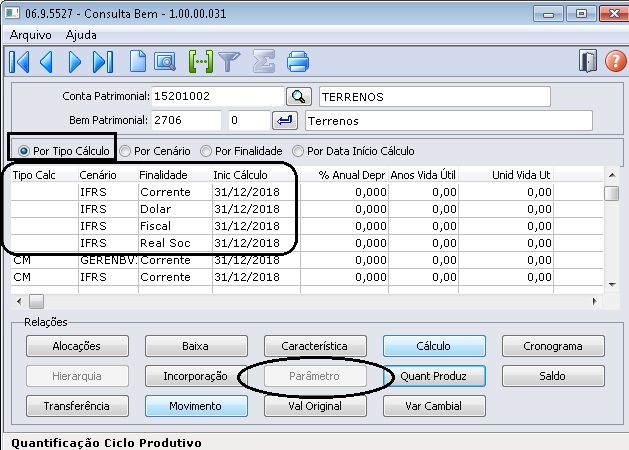Viewport: 629px width, 450px height.
Task: Select the Real Soc finalidade cell
Action: click(175, 243)
